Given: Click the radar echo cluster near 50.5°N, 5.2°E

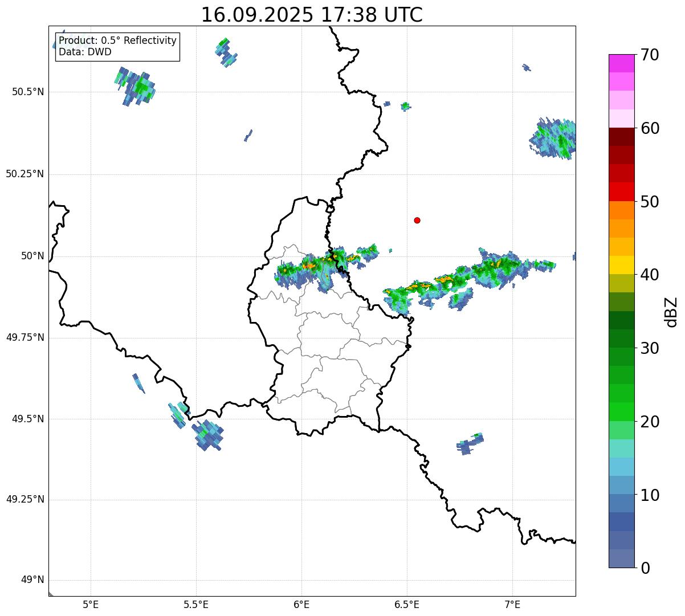Looking at the screenshot, I should (x=136, y=87).
